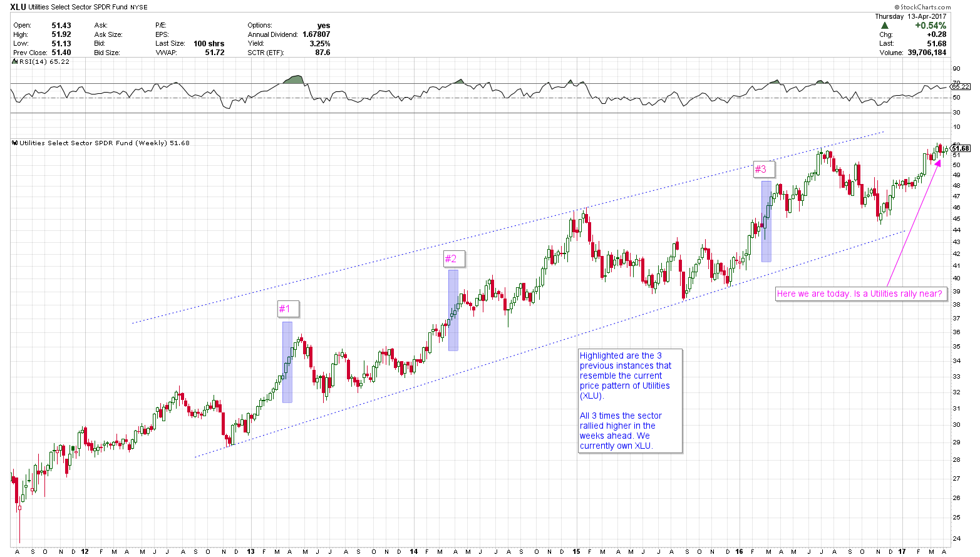Click the 'Utilities Select Sector SPDR Fund NYSE' title
This screenshot has width=980, height=557.
pos(87,8)
